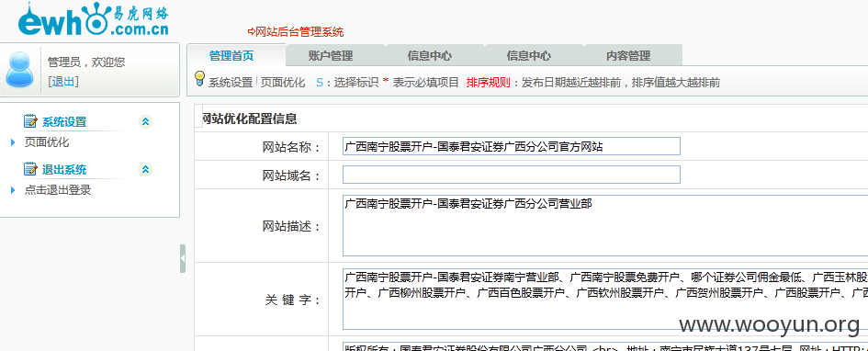This screenshot has height=351, width=868.
Task: Click the notepad icon next to 退出系统 heading
Action: pos(30,169)
